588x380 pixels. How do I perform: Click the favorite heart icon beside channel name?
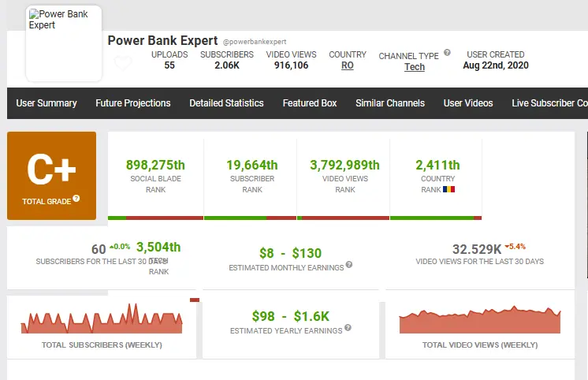123,62
